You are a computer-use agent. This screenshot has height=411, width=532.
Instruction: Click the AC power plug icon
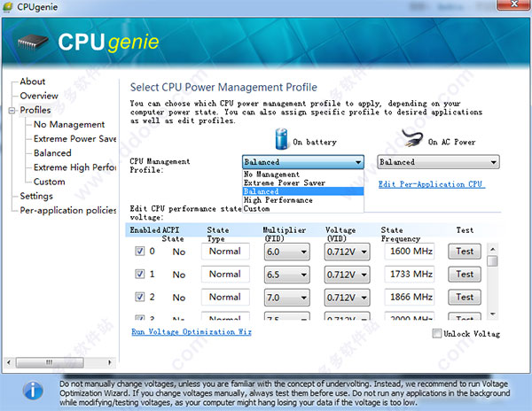pos(412,137)
